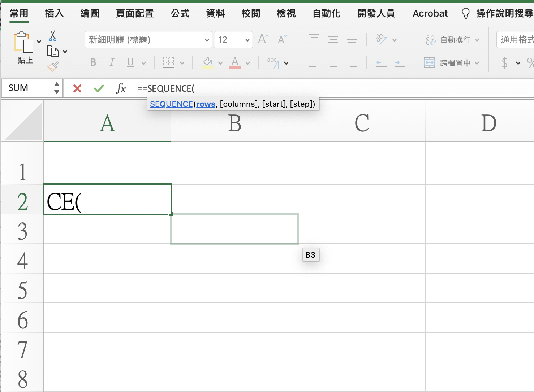Open the Acrobat ribbon tab

(x=430, y=14)
